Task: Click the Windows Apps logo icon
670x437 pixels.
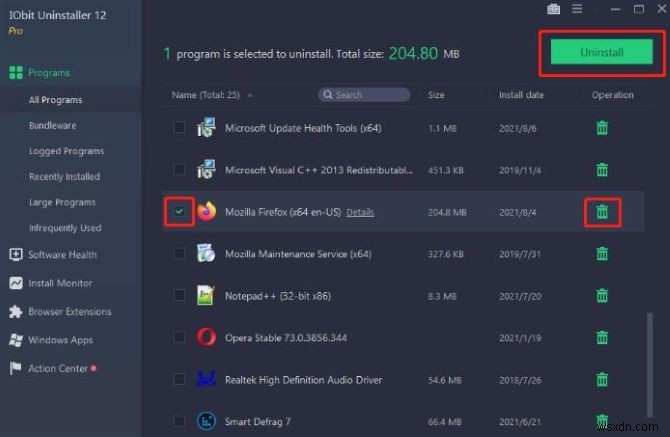Action: (16, 340)
